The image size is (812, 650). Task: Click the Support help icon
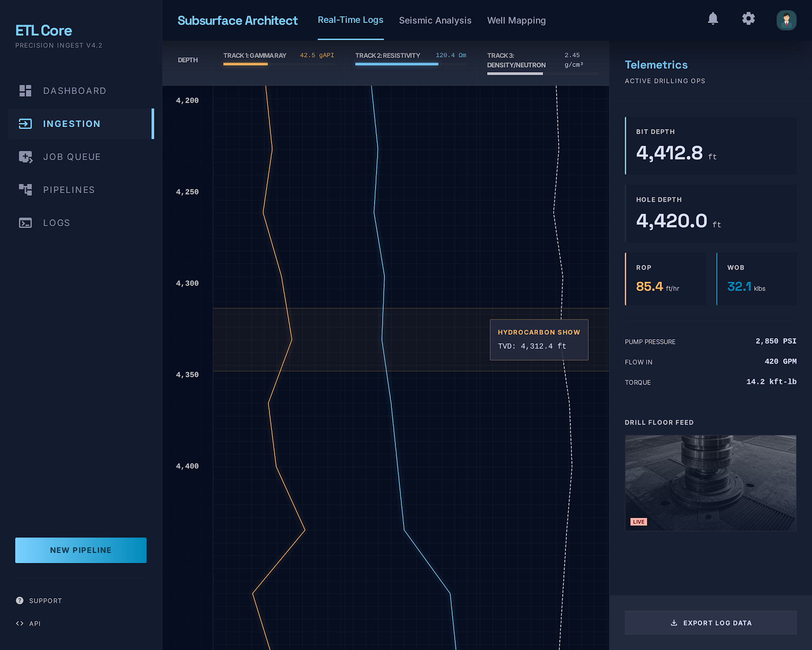click(20, 600)
